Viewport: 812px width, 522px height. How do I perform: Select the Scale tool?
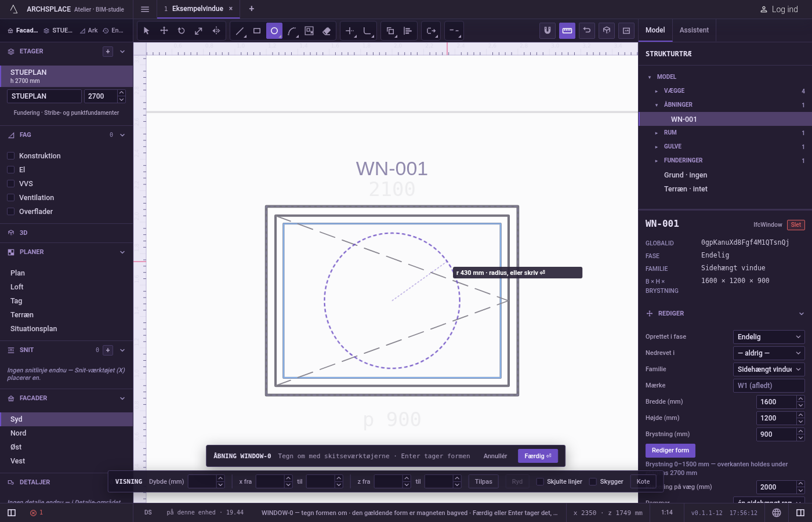pos(199,31)
